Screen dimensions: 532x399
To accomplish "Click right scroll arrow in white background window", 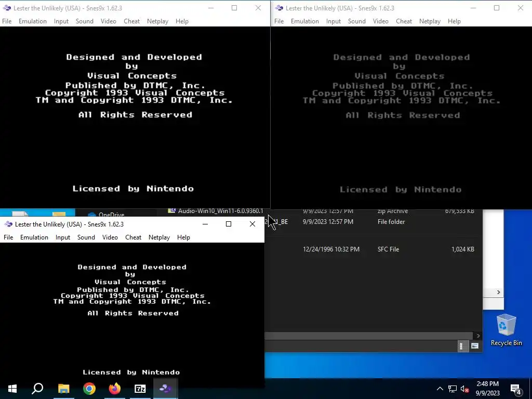I will (x=498, y=292).
